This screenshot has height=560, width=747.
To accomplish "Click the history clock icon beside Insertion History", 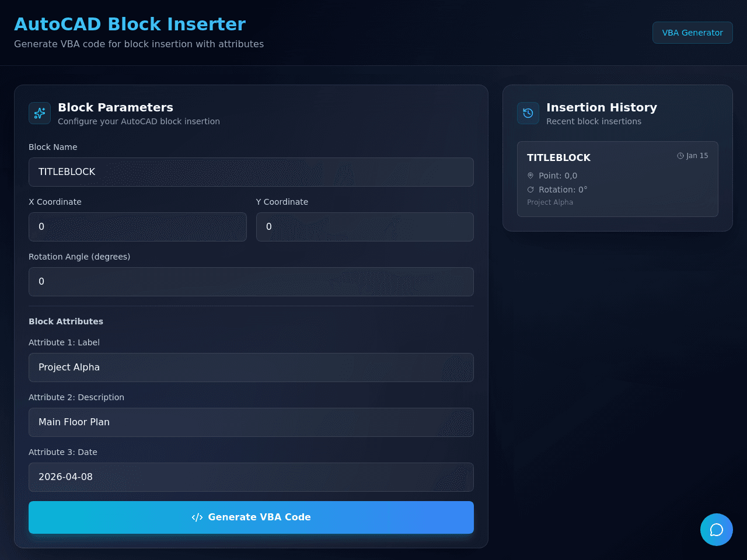I will click(528, 113).
